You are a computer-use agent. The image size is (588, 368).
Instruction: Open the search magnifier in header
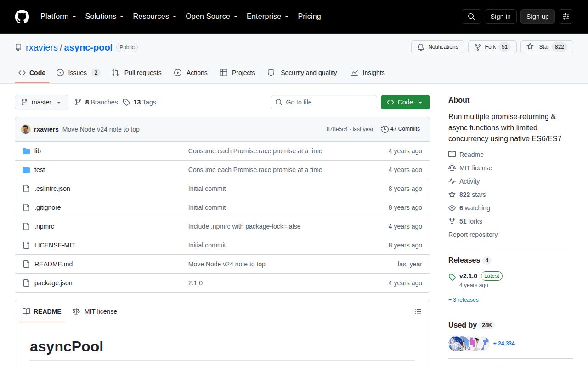pos(471,17)
